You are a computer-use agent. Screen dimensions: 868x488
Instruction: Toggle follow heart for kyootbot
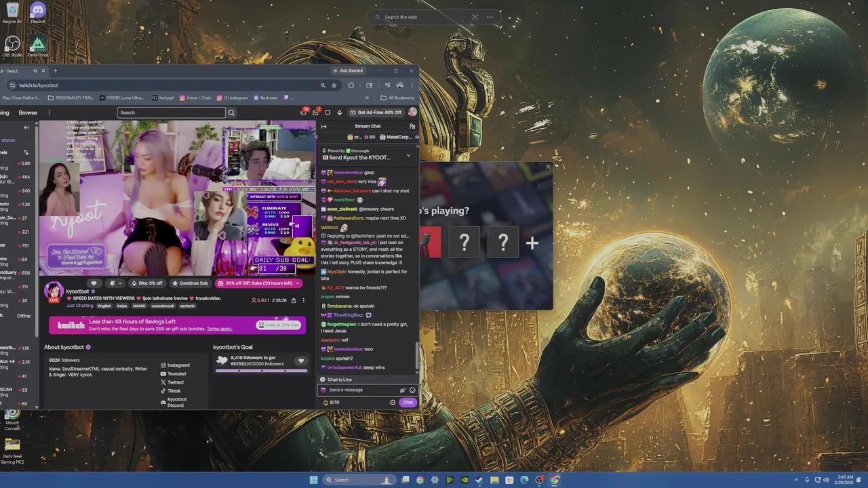point(94,283)
